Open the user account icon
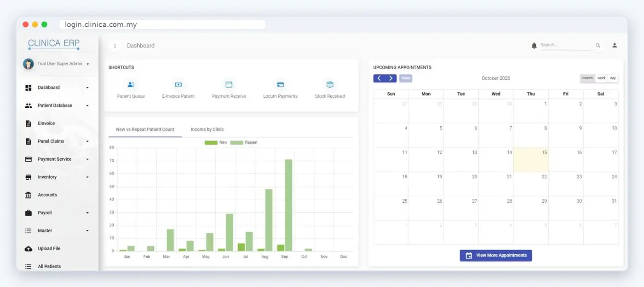The image size is (644, 287). point(615,46)
